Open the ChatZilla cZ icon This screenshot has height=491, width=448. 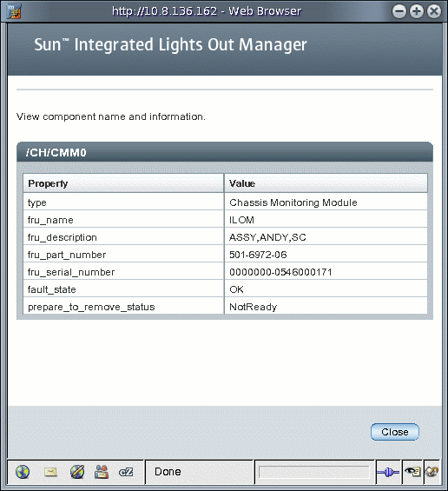coord(126,472)
